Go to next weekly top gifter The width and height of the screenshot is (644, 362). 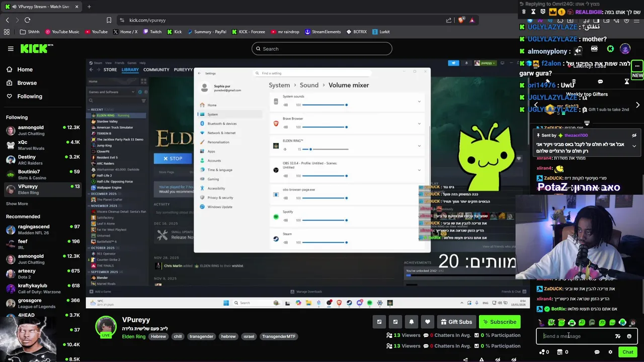(x=637, y=105)
